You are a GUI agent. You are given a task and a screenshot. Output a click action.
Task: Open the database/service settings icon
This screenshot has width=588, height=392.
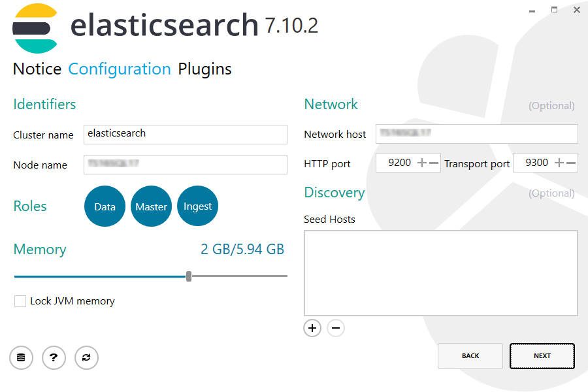[21, 357]
